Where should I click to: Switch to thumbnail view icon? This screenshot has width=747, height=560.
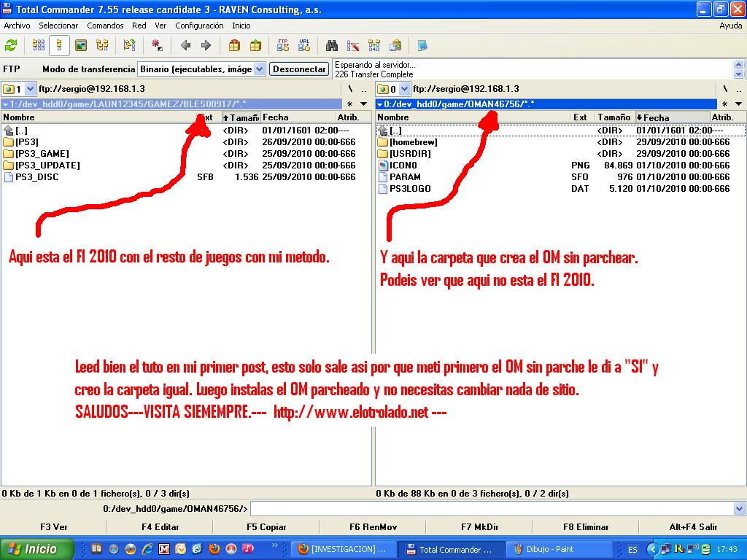click(81, 46)
